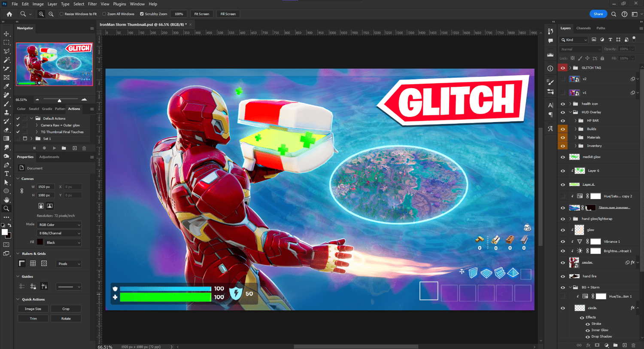Click the Trim quick action button
Viewport: 644px width, 349px height.
point(33,318)
